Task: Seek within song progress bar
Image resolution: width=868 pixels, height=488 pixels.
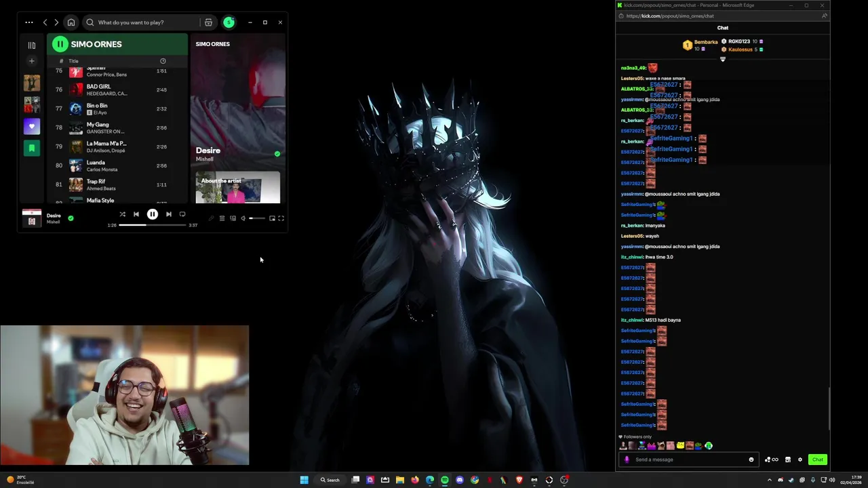Action: coord(153,225)
